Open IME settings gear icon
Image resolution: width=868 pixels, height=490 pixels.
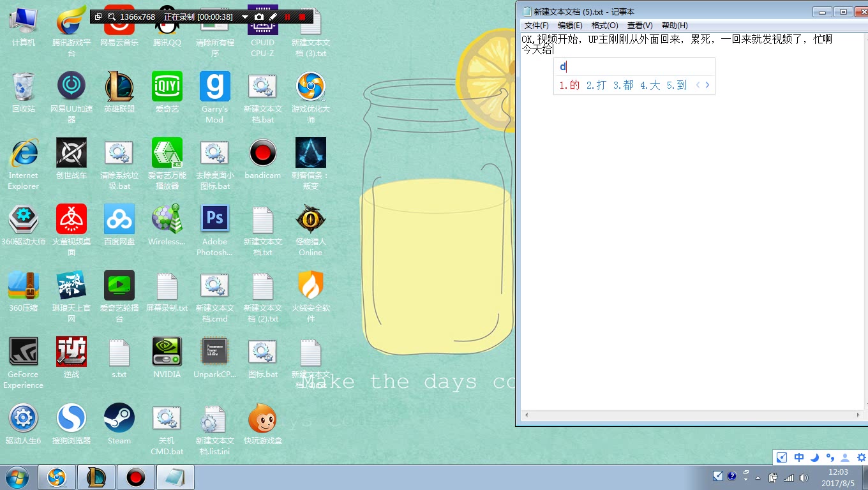861,457
